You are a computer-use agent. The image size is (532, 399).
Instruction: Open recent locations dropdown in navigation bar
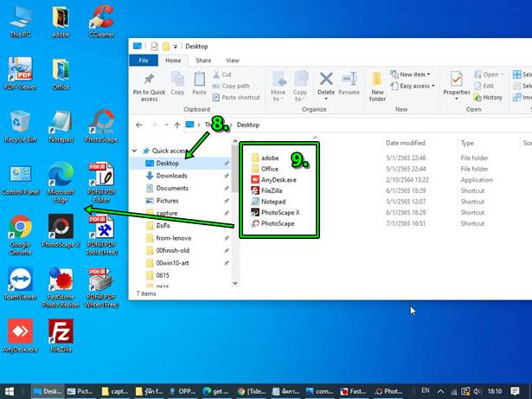[x=166, y=125]
